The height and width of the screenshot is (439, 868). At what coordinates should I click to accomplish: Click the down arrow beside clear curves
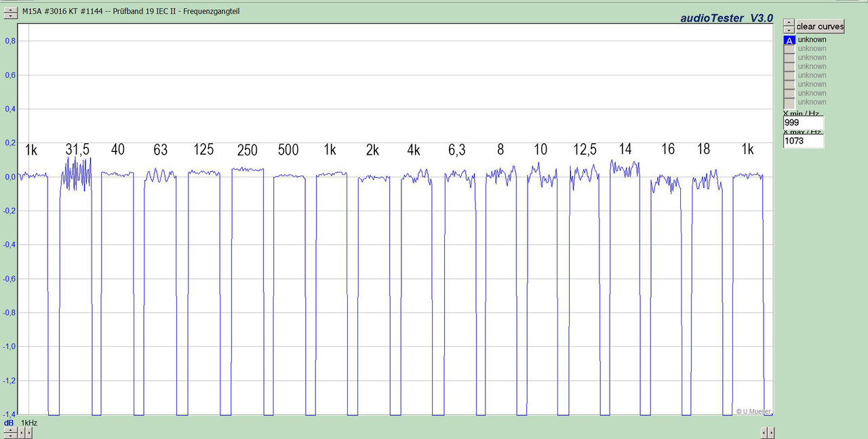(789, 30)
